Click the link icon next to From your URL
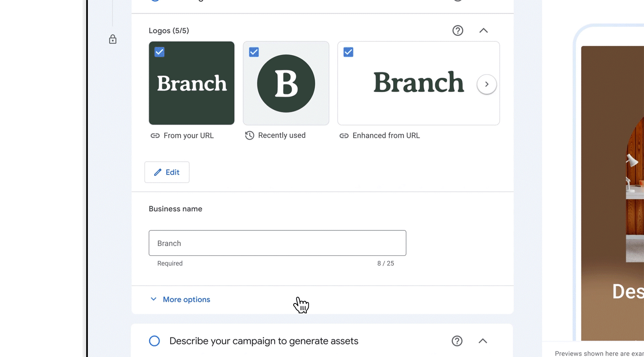 point(155,136)
